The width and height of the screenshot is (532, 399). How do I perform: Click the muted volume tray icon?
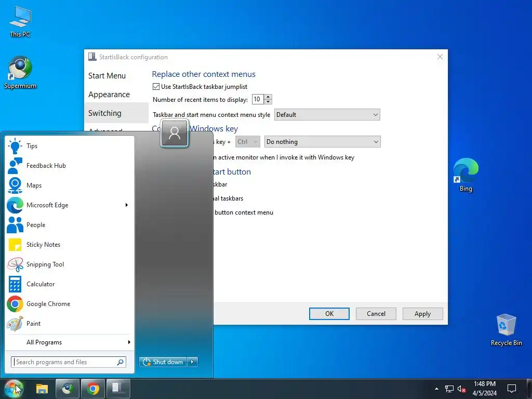coord(461,389)
